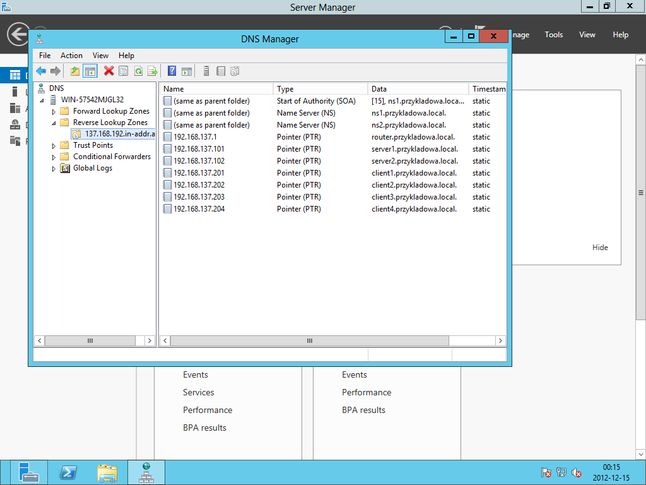The width and height of the screenshot is (646, 485).
Task: Click the red Delete icon in toolbar
Action: click(x=109, y=71)
